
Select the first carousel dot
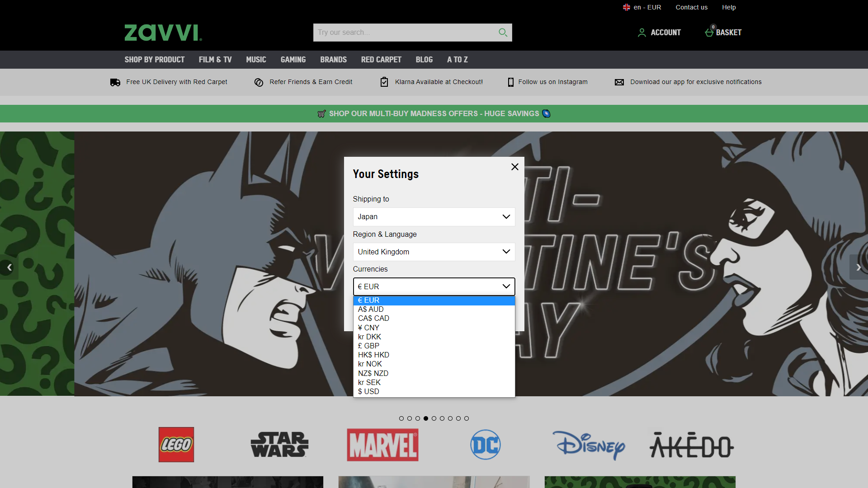(x=401, y=418)
